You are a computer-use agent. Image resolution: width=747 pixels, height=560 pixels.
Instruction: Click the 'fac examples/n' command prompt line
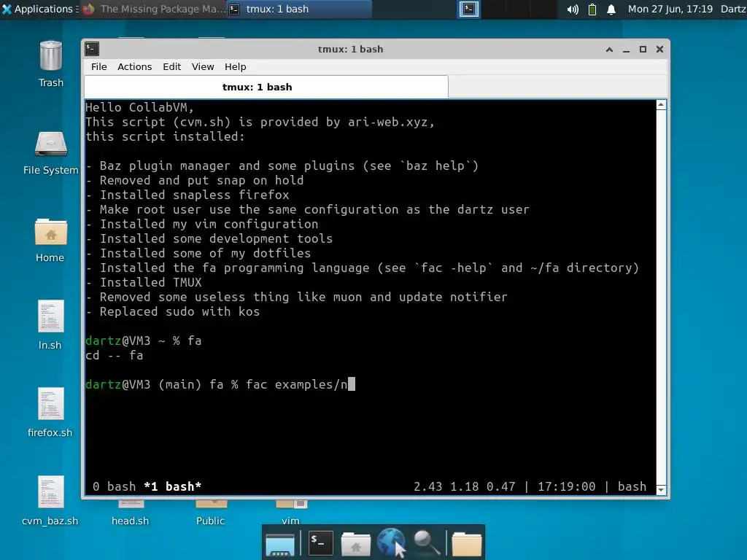(220, 384)
